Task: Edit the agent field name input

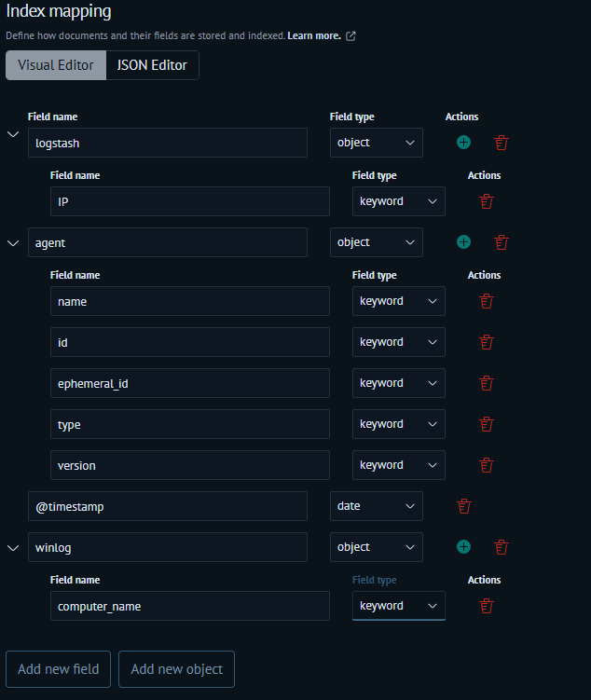Action: 168,242
